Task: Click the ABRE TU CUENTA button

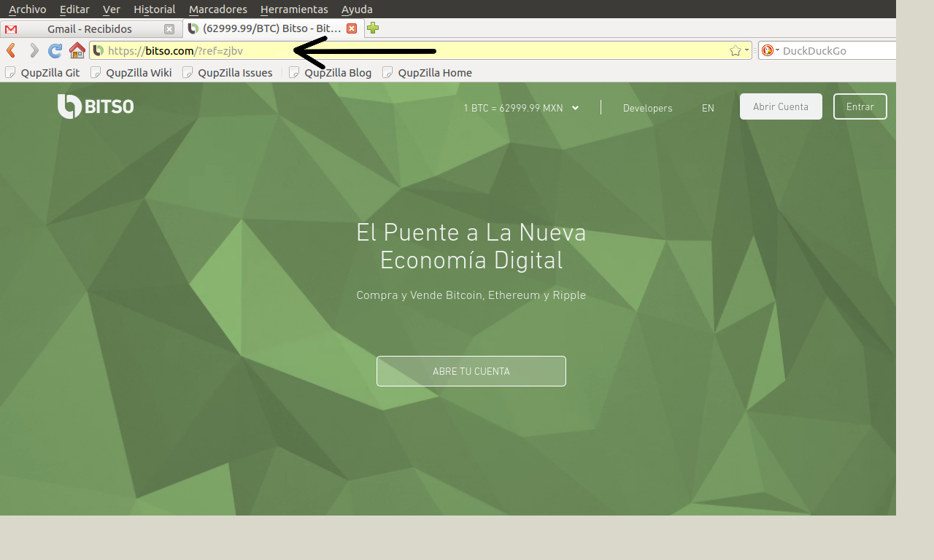Action: point(471,371)
